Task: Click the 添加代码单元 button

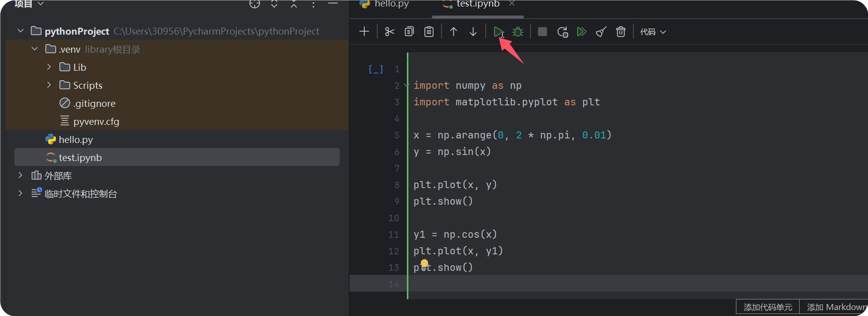Action: (x=768, y=307)
